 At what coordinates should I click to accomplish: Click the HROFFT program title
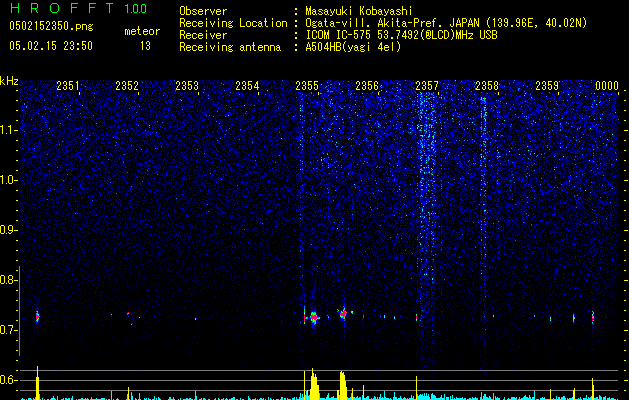click(62, 8)
